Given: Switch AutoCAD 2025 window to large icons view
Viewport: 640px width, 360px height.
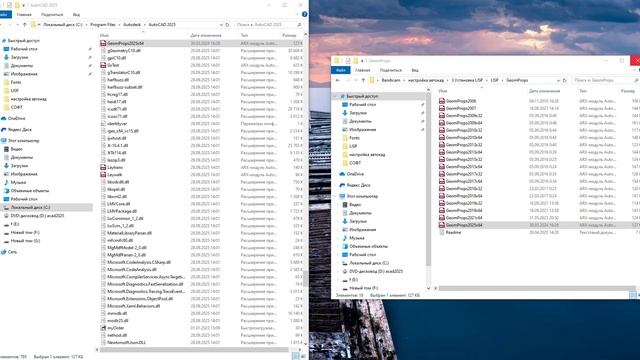Looking at the screenshot, I should 303,356.
